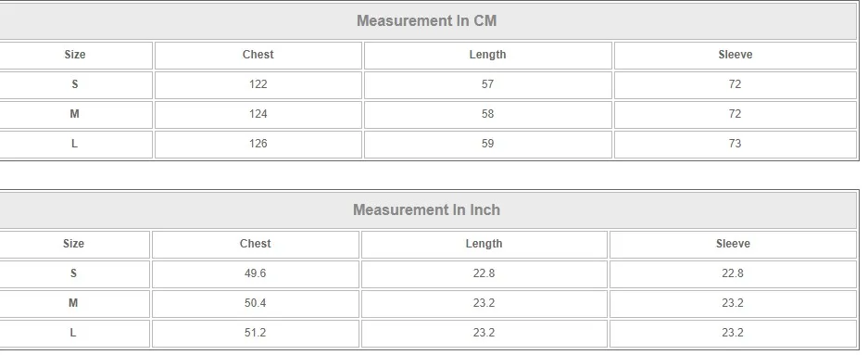Click the chest value 50.4 cell
This screenshot has height=355, width=868.
(x=255, y=303)
